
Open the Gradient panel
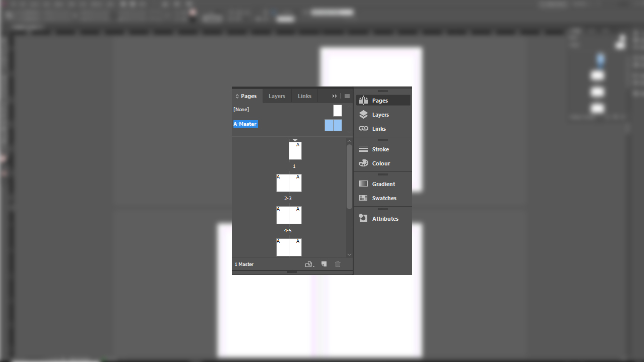383,184
